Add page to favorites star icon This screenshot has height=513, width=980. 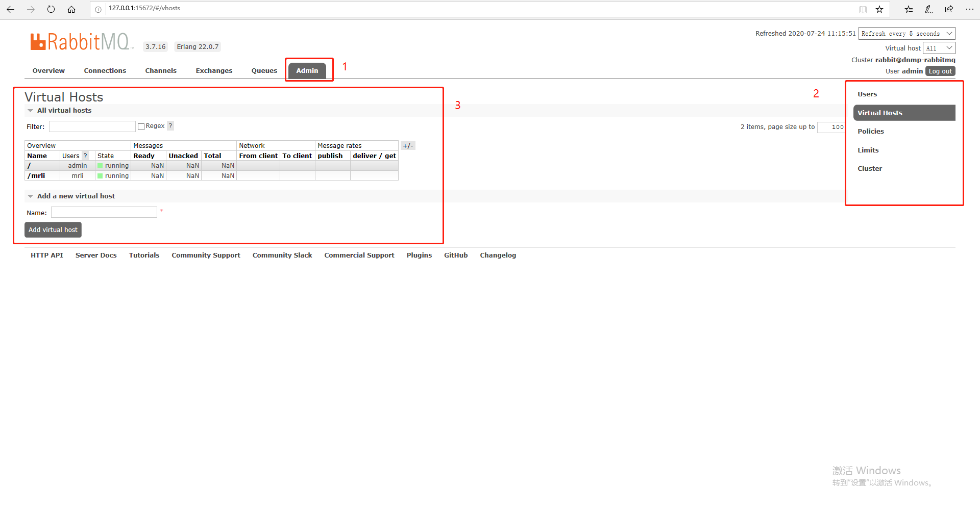coord(879,9)
